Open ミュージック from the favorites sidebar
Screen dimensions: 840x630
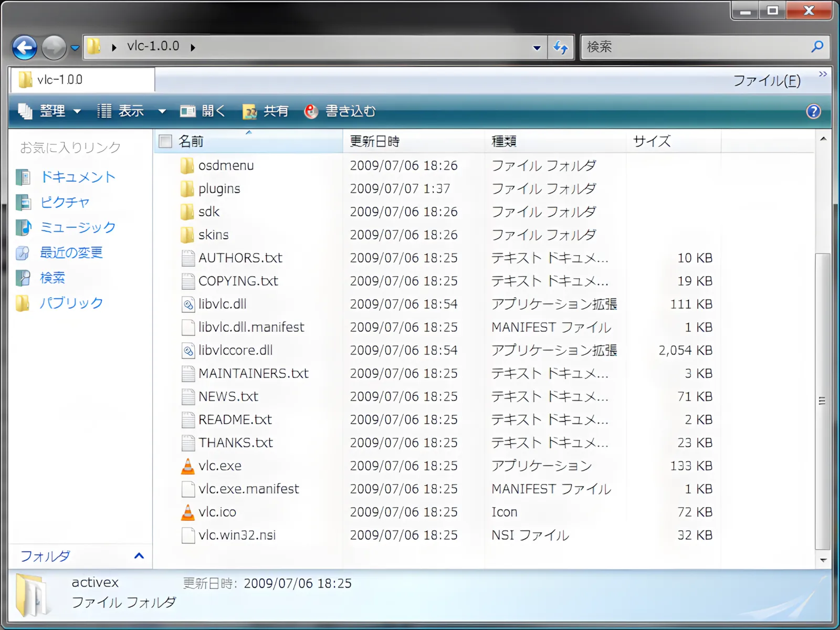click(x=77, y=227)
